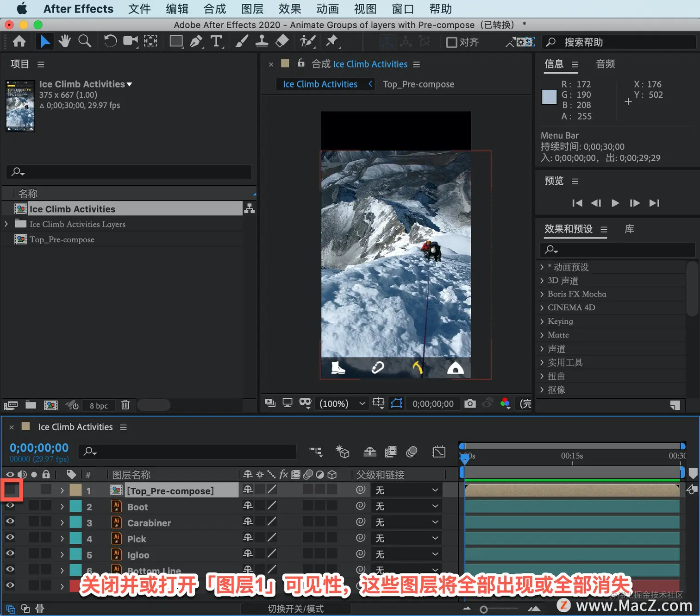
Task: Expand the Carabiner layer properties
Action: (x=62, y=522)
